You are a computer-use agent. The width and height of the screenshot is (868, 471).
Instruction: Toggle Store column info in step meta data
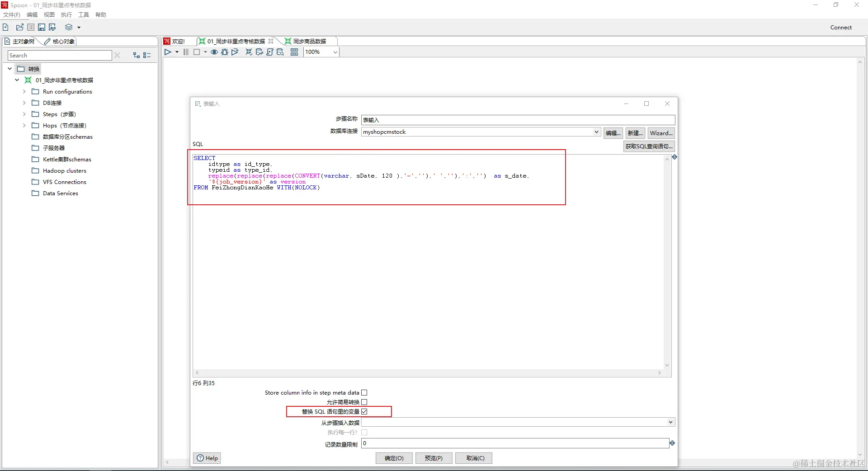click(x=364, y=393)
